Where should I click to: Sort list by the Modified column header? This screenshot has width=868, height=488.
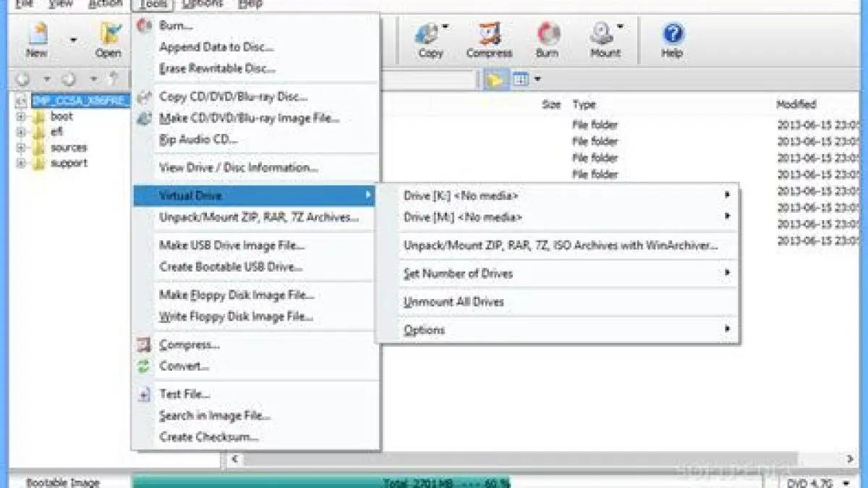(x=796, y=104)
